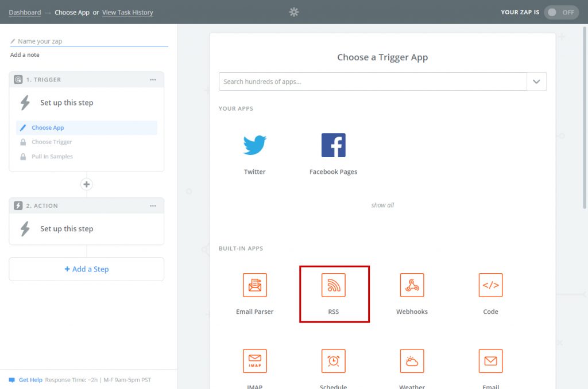Select the Code built-in app
Screen dimensions: 588x389
pos(490,285)
